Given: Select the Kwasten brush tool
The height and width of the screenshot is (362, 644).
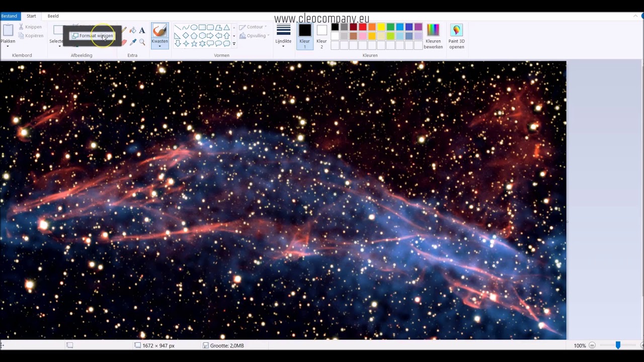Looking at the screenshot, I should tap(159, 31).
